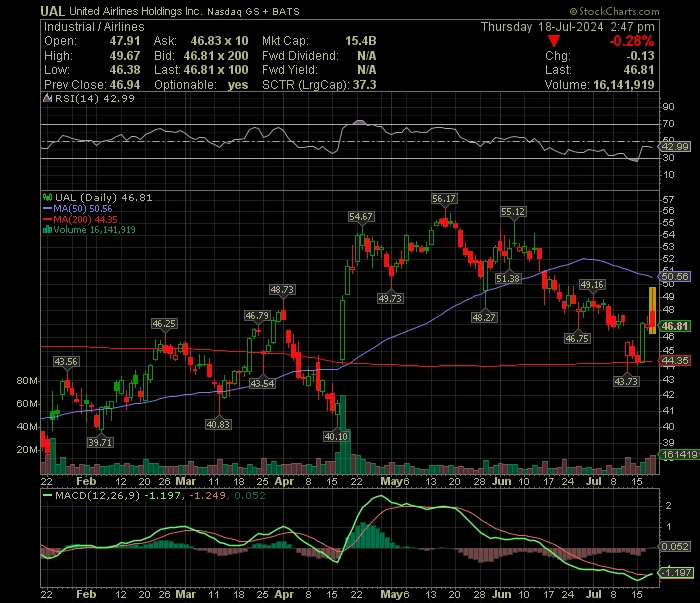Click the Chg value -0.13
The image size is (700, 603).
[x=640, y=56]
